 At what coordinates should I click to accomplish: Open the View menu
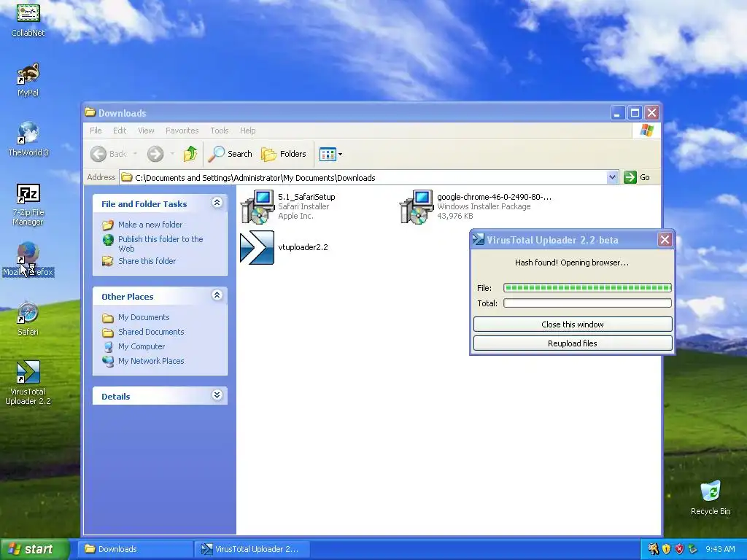(x=146, y=131)
